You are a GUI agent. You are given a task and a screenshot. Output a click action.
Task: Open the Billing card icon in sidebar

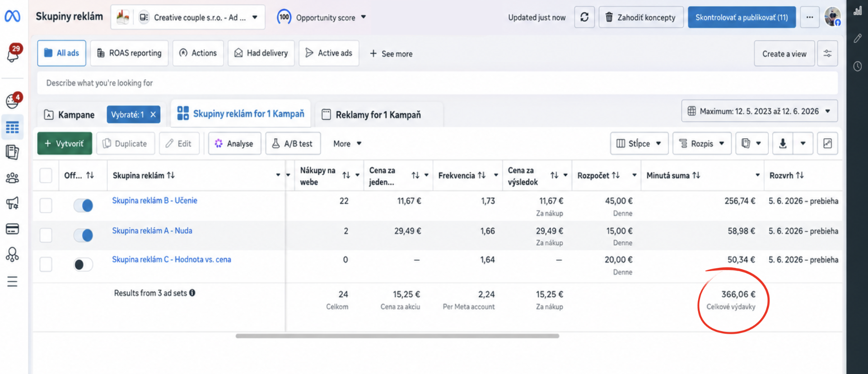pos(12,229)
